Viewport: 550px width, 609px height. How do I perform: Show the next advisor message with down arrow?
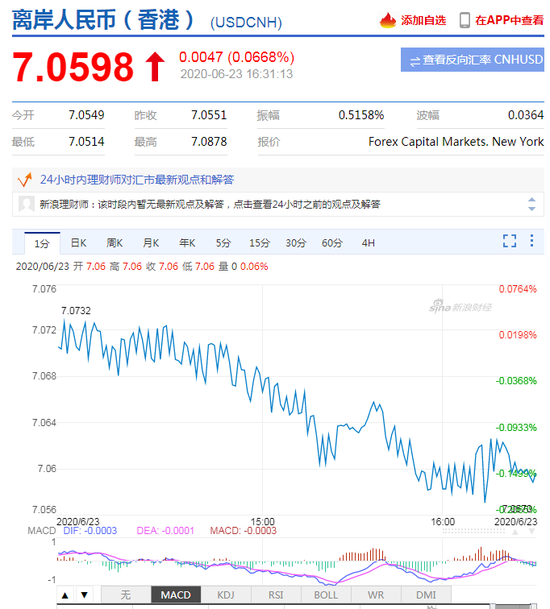tap(531, 209)
